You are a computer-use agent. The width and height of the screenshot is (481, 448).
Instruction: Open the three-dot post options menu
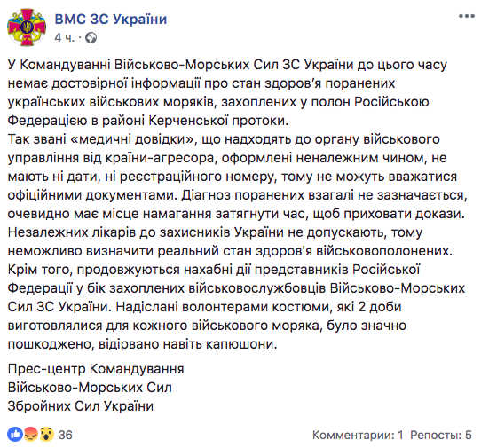point(467,16)
